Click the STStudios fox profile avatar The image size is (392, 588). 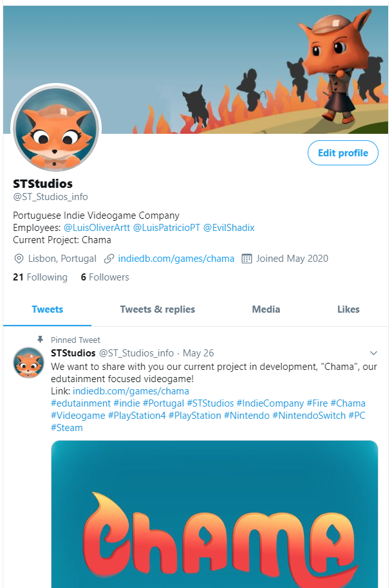coord(56,128)
